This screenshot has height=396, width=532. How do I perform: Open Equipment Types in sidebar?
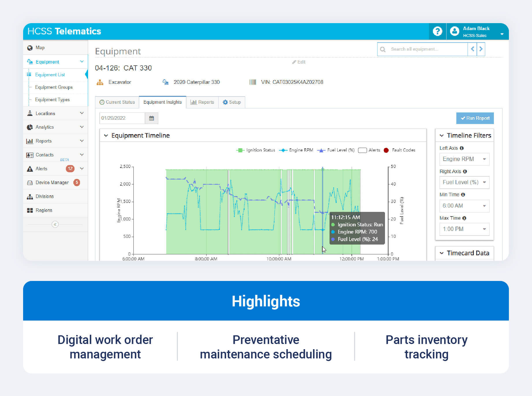[52, 99]
